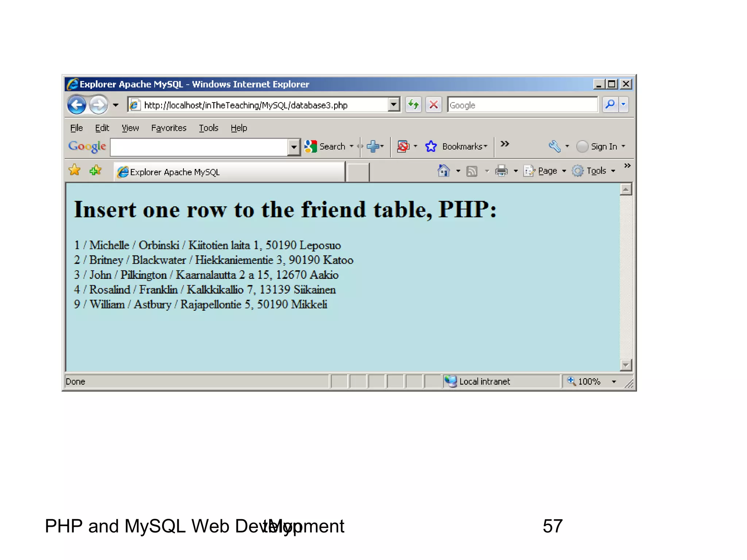The image size is (747, 560).
Task: Open the Page command menu
Action: [x=545, y=171]
